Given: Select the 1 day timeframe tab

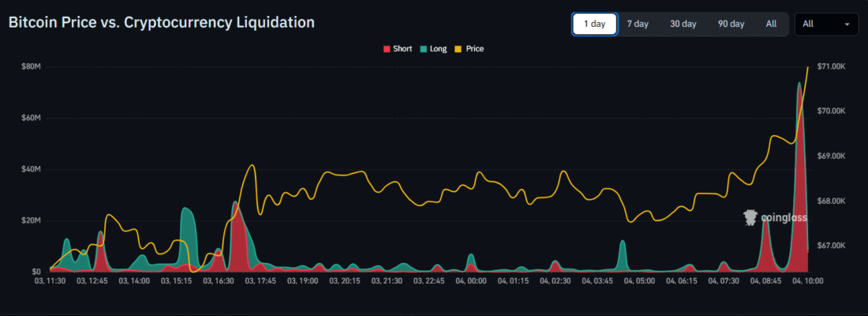Looking at the screenshot, I should 594,24.
